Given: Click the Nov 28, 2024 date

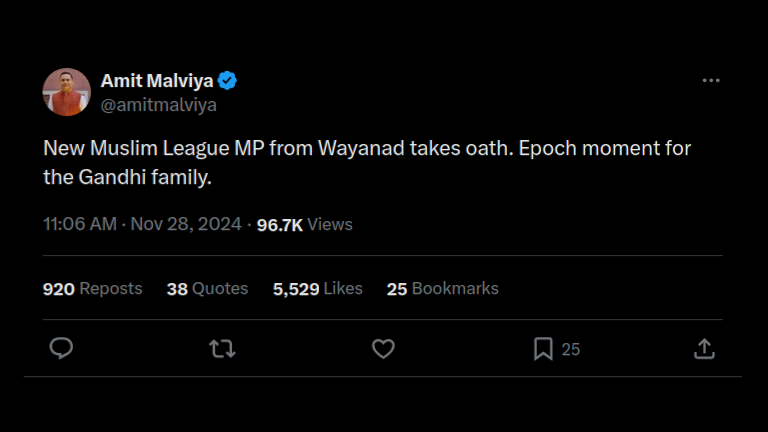Looking at the screenshot, I should click(185, 224).
